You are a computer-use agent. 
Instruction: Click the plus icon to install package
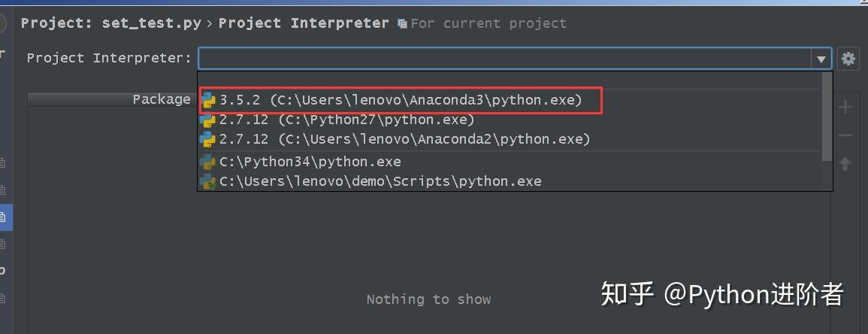click(x=845, y=108)
